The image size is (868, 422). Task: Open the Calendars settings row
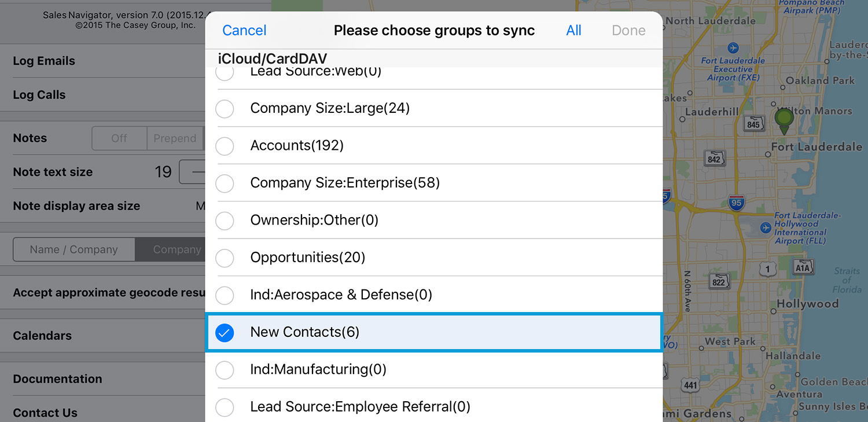tap(103, 336)
